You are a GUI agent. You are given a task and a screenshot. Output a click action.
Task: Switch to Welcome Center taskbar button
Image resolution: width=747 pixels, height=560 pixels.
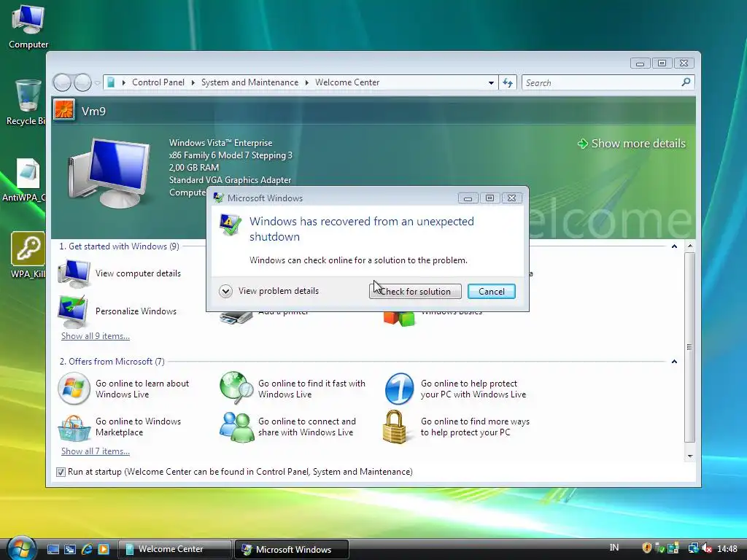(x=174, y=549)
